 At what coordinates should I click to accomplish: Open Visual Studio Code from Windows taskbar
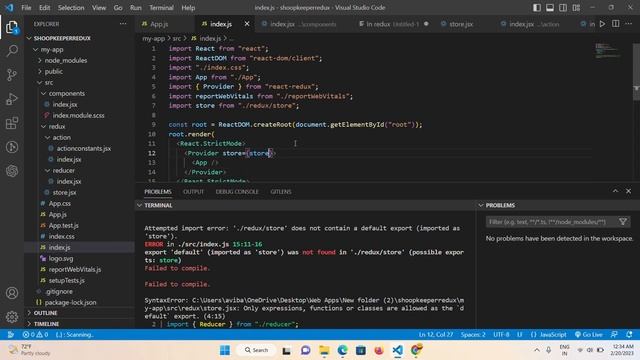click(398, 350)
